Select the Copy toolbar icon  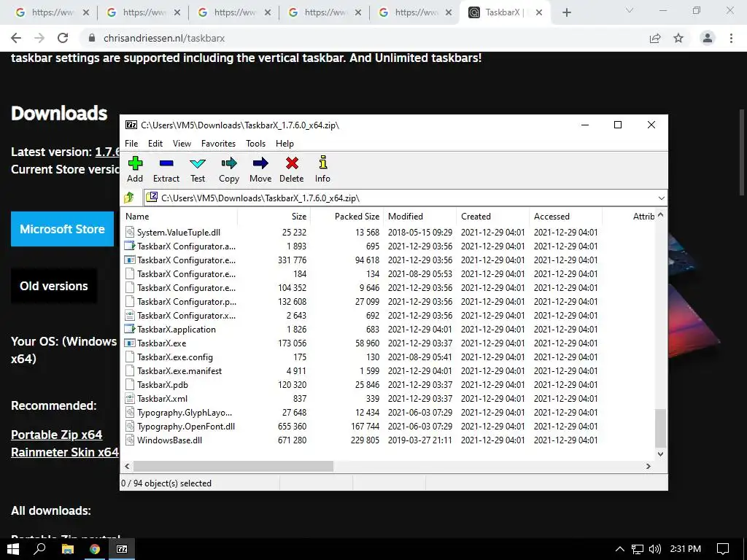click(228, 163)
